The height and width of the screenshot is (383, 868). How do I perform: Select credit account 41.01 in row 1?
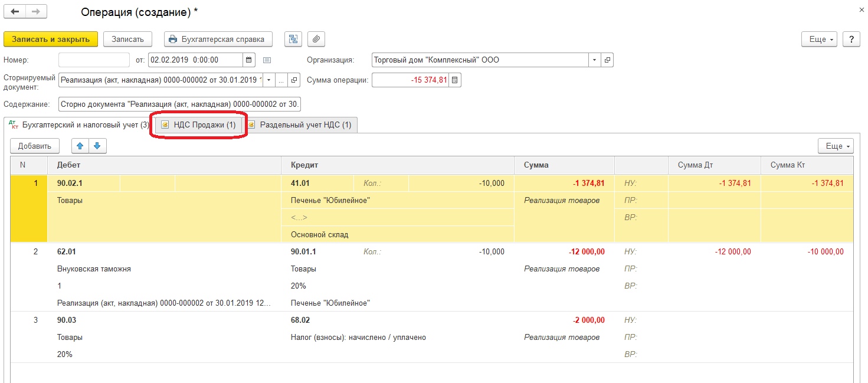tap(300, 184)
